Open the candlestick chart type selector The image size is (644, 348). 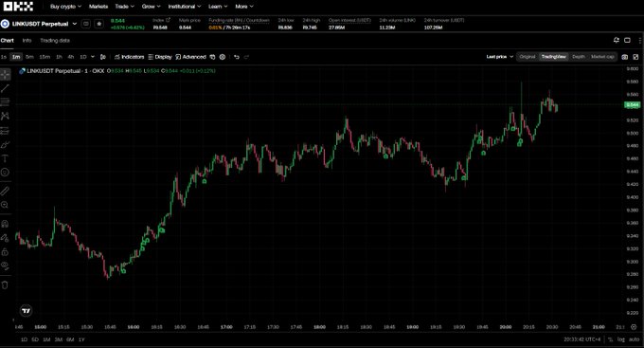(103, 57)
